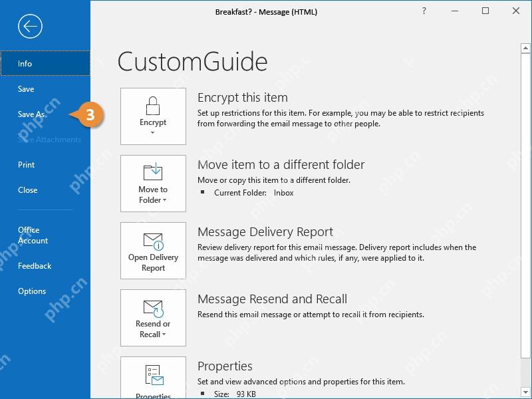532x399 pixels.
Task: Click the scrollbar up arrow
Action: coord(525,48)
